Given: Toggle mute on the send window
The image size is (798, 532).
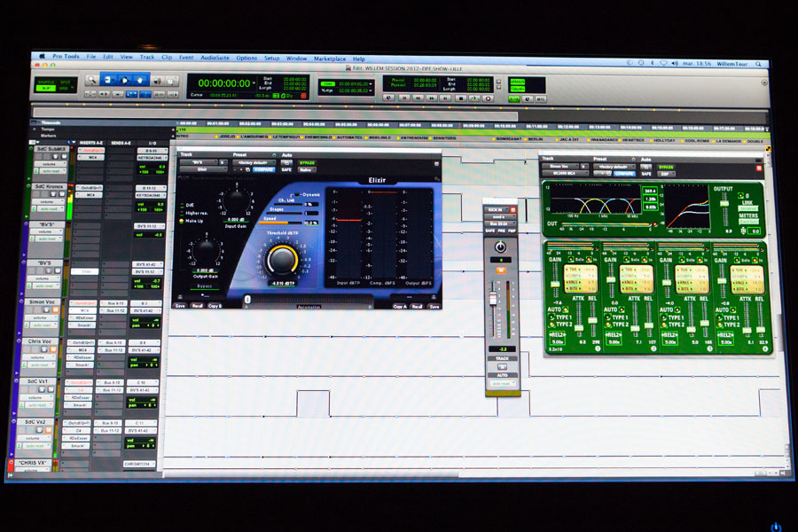Looking at the screenshot, I should click(x=501, y=270).
